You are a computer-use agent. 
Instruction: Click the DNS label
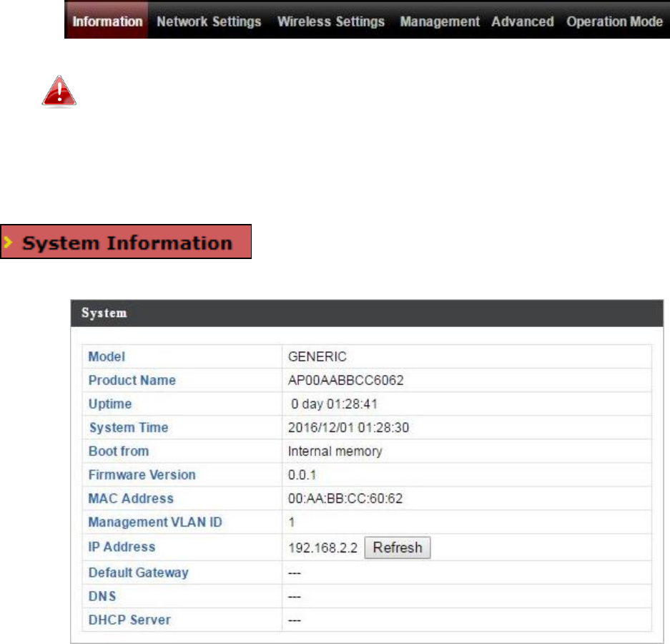(x=102, y=596)
